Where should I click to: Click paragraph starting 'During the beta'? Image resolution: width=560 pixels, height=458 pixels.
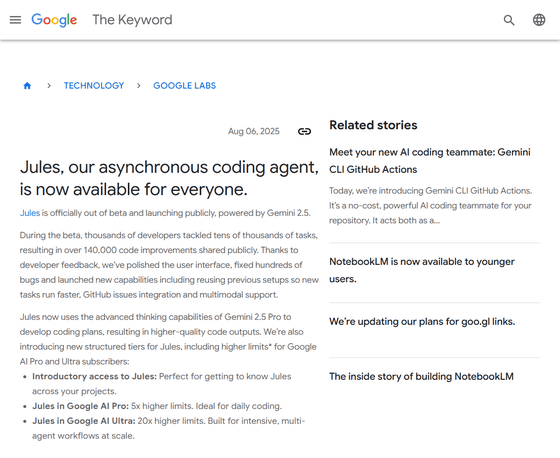[169, 265]
